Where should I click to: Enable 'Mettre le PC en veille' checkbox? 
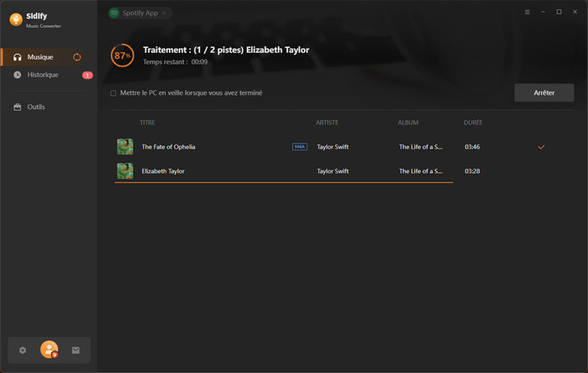pos(113,93)
